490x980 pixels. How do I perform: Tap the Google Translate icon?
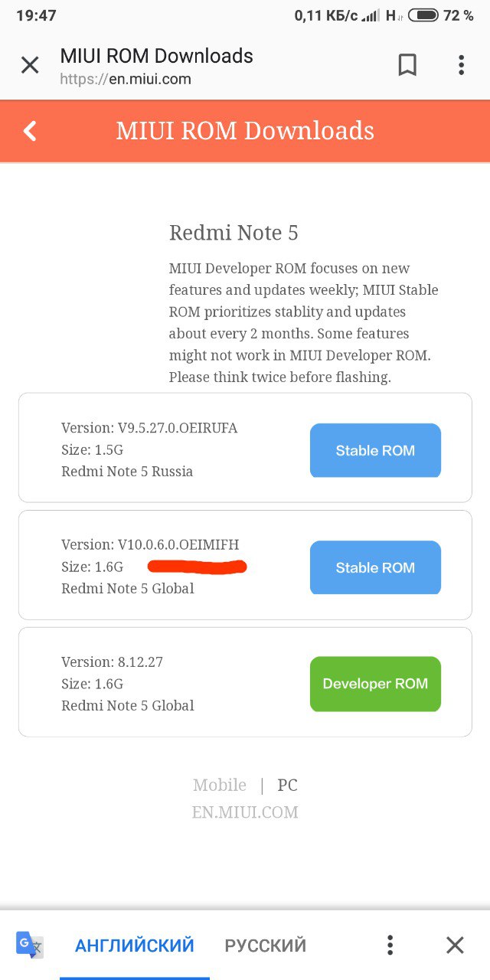click(x=30, y=944)
